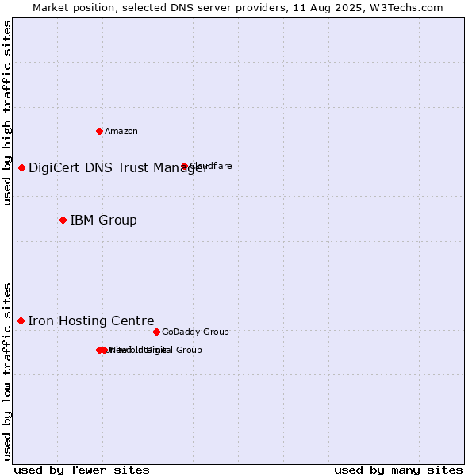Click the GoDaddy Group data point

coord(156,332)
